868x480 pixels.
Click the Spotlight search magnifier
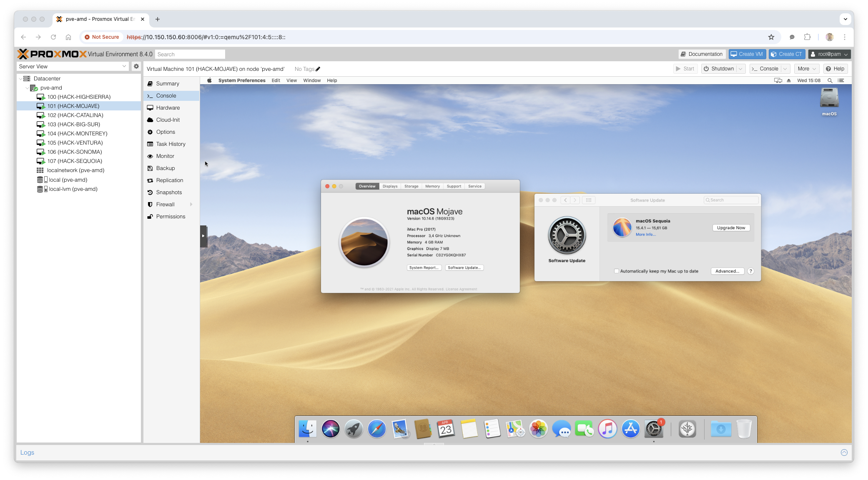[x=830, y=80]
